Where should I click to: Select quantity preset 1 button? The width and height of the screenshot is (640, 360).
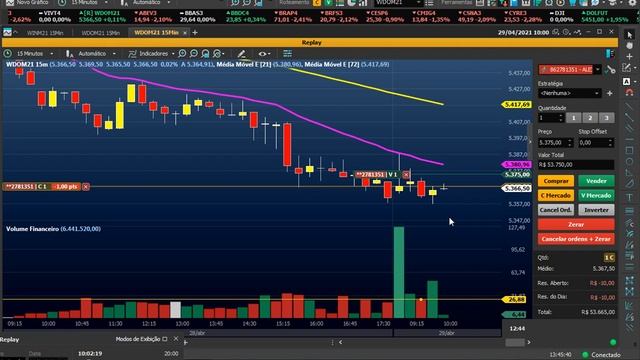(x=573, y=118)
